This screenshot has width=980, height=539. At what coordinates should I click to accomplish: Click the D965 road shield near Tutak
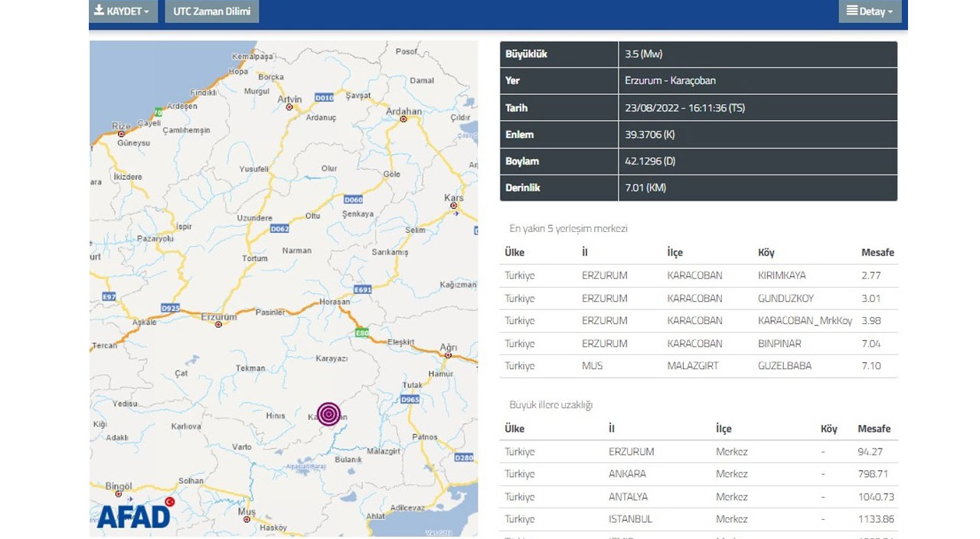point(410,400)
